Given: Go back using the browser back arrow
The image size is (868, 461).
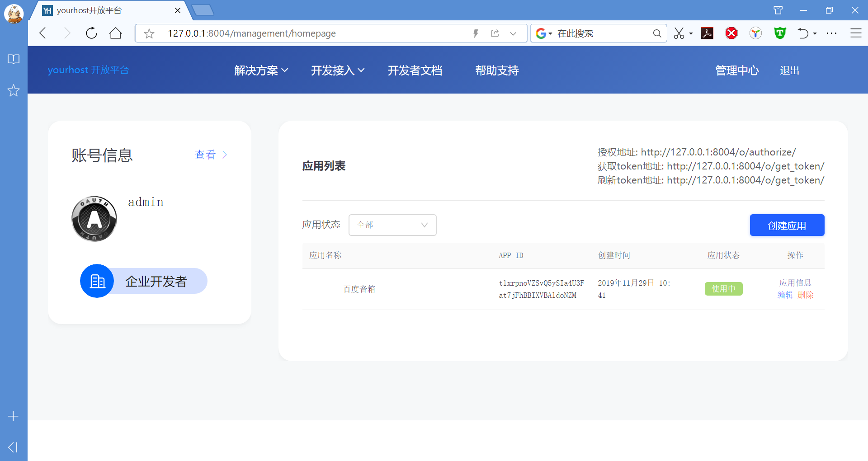Looking at the screenshot, I should [x=43, y=33].
